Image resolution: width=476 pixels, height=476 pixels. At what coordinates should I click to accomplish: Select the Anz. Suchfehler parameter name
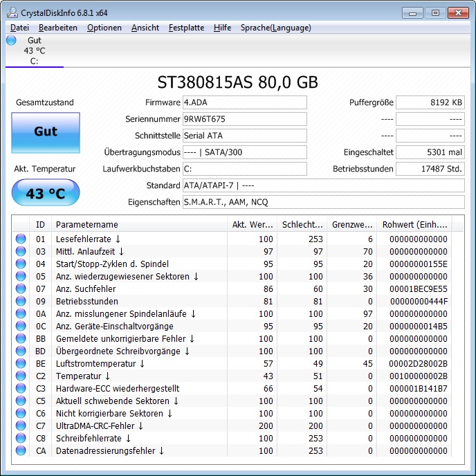(86, 289)
